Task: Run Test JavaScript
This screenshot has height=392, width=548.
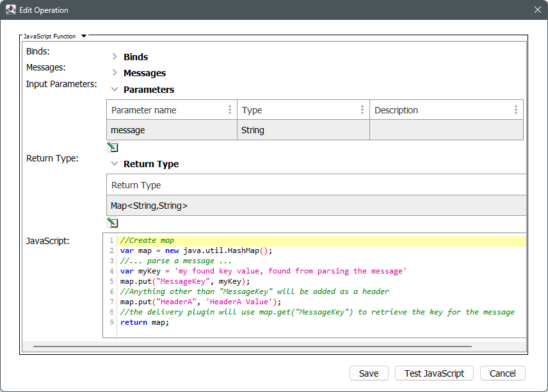Action: tap(434, 373)
